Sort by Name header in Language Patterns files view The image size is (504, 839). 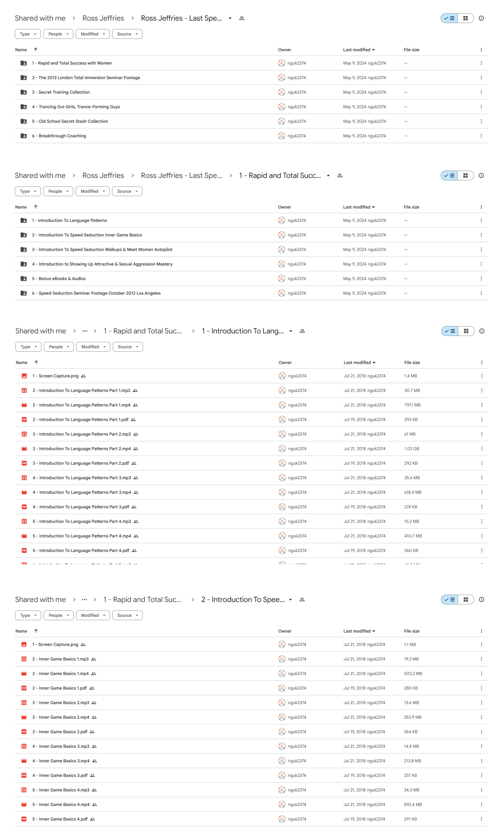21,362
